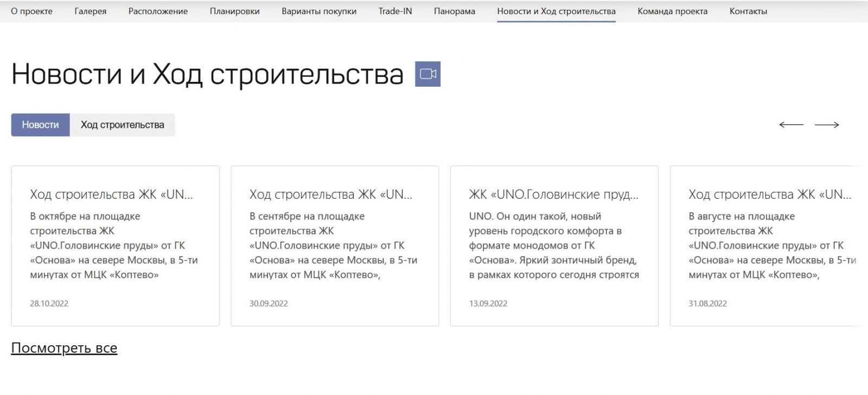
Task: Select the date 13.09.2022
Action: (x=488, y=303)
